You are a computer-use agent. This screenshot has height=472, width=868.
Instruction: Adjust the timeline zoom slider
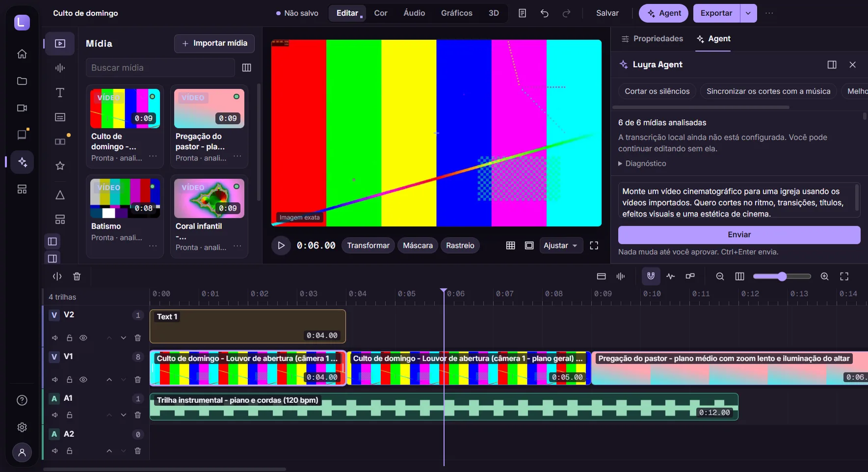(x=782, y=277)
